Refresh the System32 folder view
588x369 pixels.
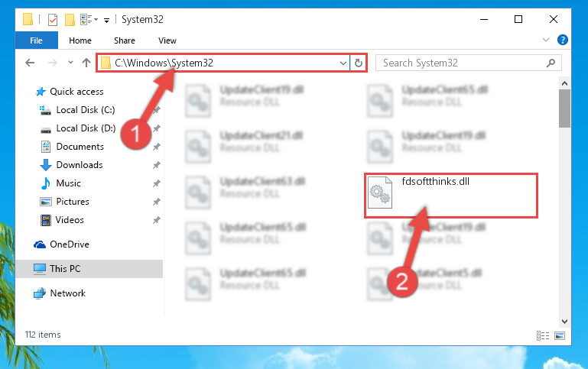tap(359, 63)
